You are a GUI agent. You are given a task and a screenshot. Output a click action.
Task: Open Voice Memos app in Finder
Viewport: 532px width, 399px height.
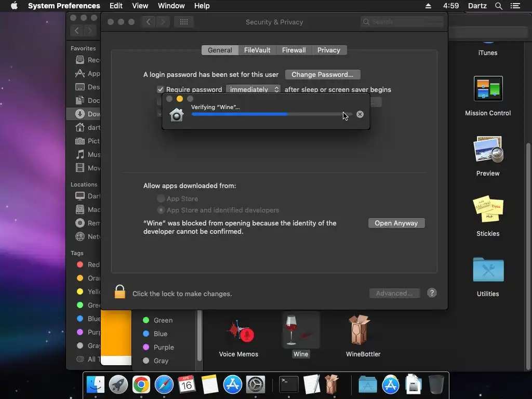(241, 331)
